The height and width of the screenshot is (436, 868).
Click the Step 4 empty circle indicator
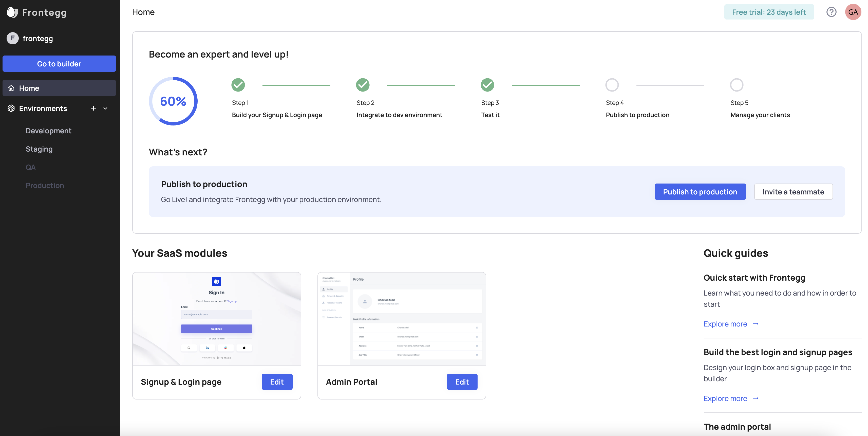coord(612,85)
